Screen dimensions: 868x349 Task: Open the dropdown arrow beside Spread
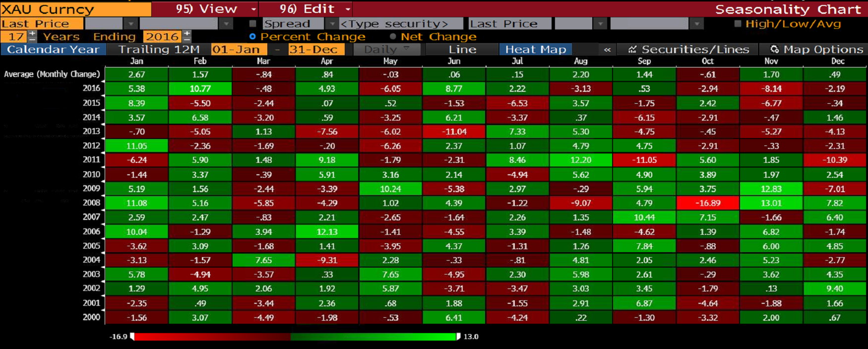(x=332, y=23)
